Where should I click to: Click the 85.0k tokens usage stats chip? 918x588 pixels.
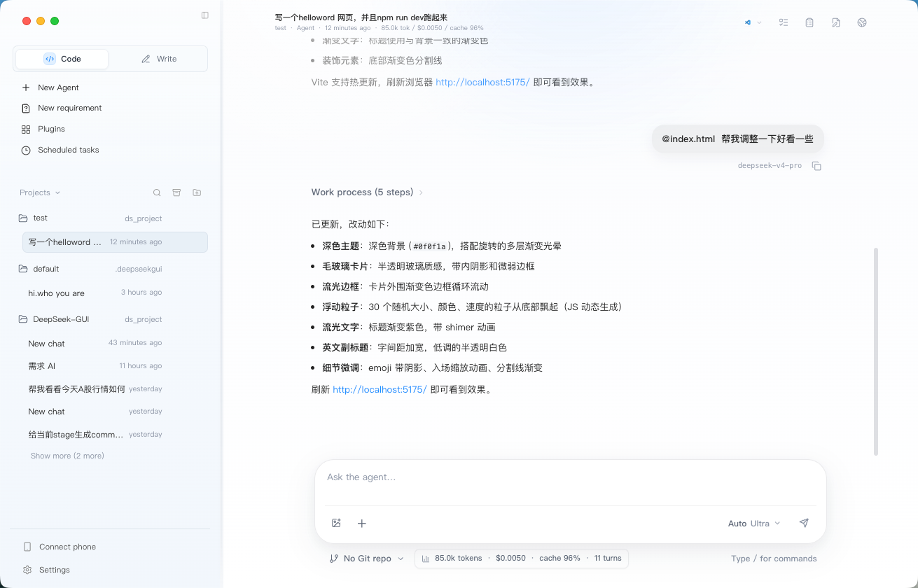522,558
